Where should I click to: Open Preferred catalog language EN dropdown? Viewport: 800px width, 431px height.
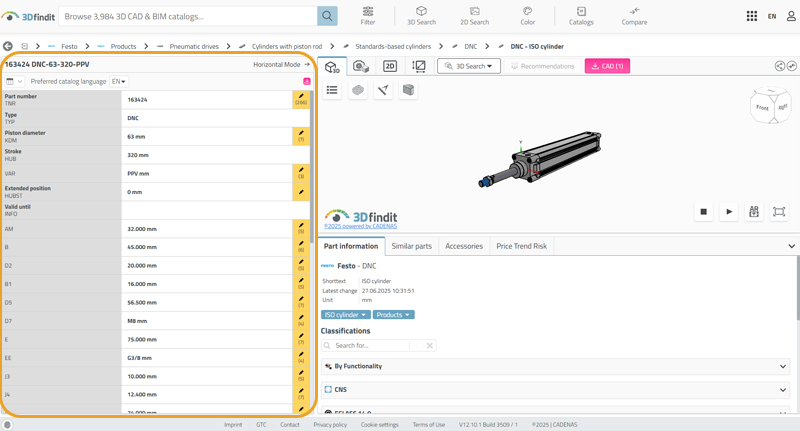(119, 82)
